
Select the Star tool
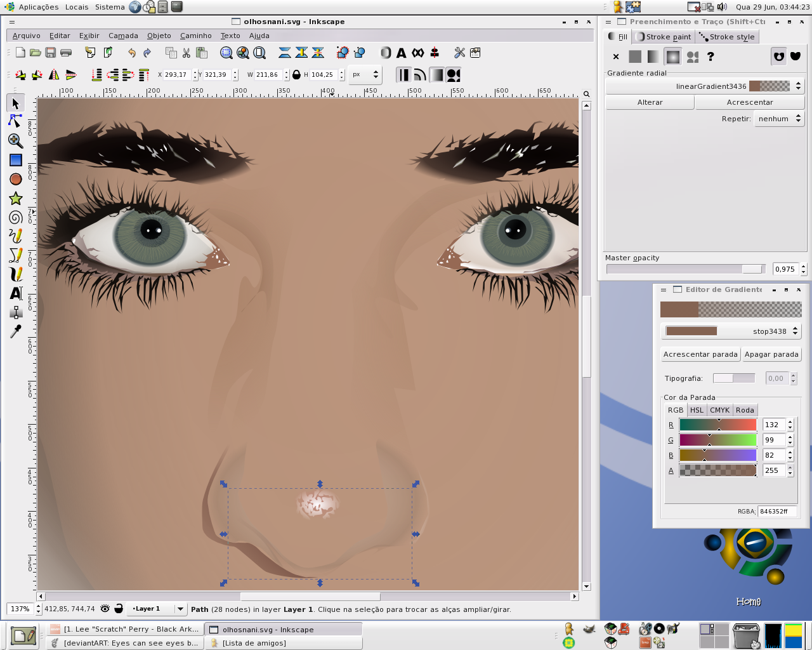(16, 198)
